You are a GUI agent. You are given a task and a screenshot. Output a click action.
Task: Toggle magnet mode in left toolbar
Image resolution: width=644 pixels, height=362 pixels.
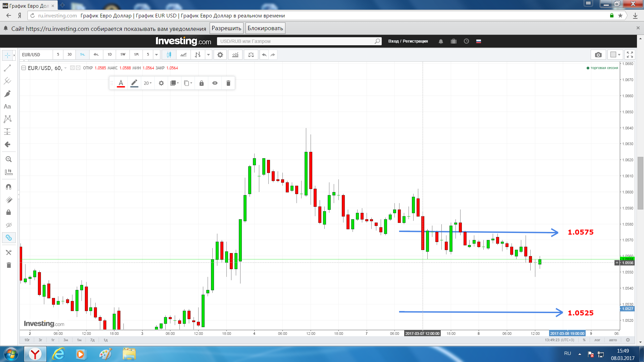9,187
